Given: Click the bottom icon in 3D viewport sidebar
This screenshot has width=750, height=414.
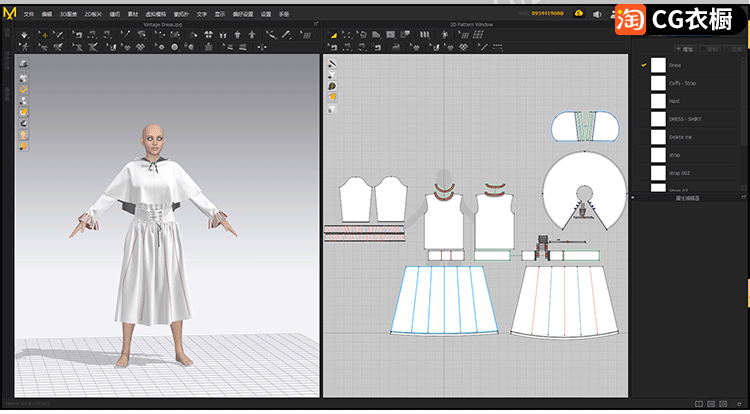Looking at the screenshot, I should 23,146.
